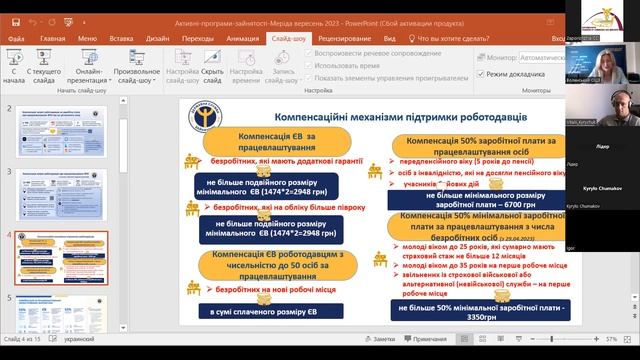Open Запись слайд-шоу dropdown
This screenshot has height=360, width=640.
[x=283, y=66]
